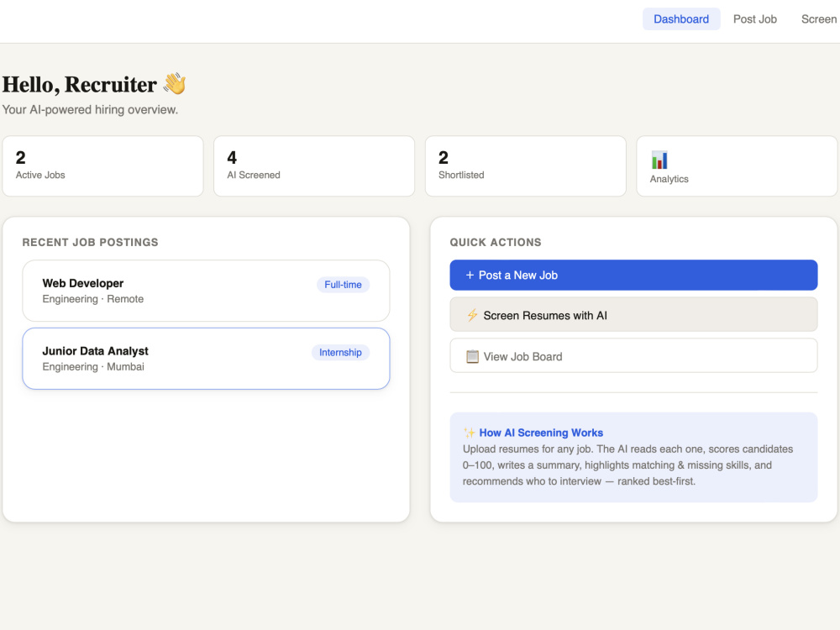The width and height of the screenshot is (840, 630).
Task: Switch to the Screen tab
Action: point(818,19)
